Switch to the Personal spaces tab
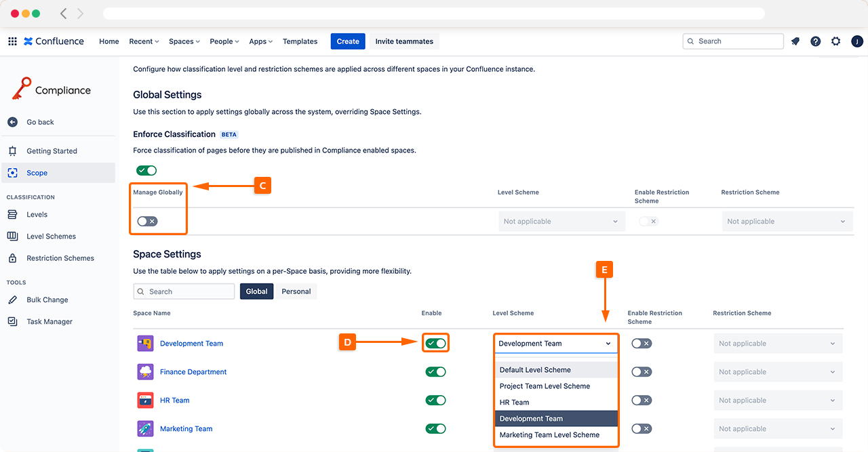The image size is (868, 452). pyautogui.click(x=296, y=291)
